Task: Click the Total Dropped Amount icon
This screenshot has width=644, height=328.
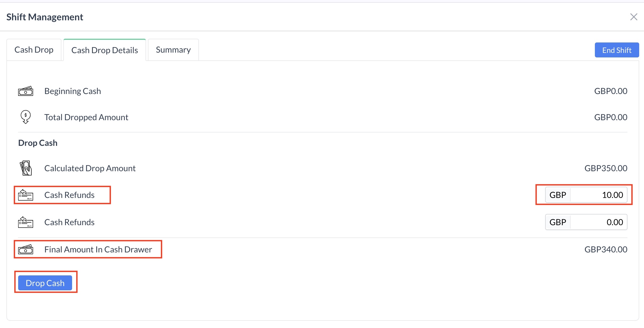Action: pos(26,117)
